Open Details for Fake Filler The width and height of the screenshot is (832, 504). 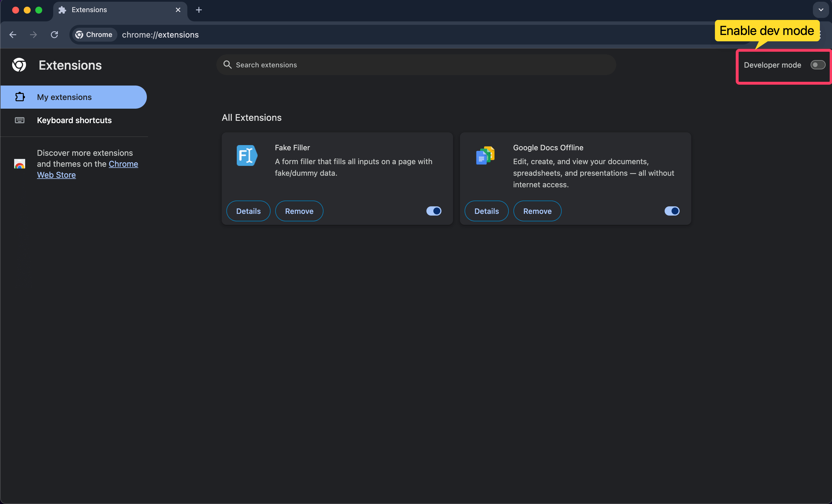pyautogui.click(x=248, y=211)
